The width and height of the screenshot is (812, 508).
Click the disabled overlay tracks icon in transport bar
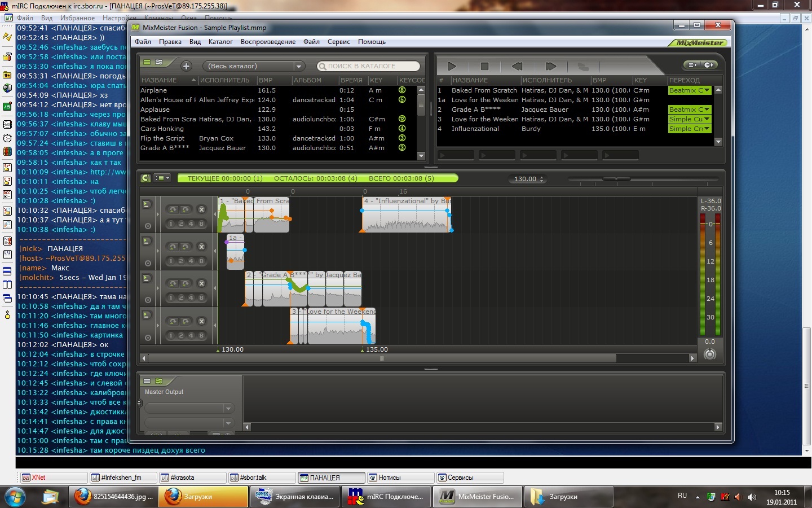pyautogui.click(x=583, y=67)
